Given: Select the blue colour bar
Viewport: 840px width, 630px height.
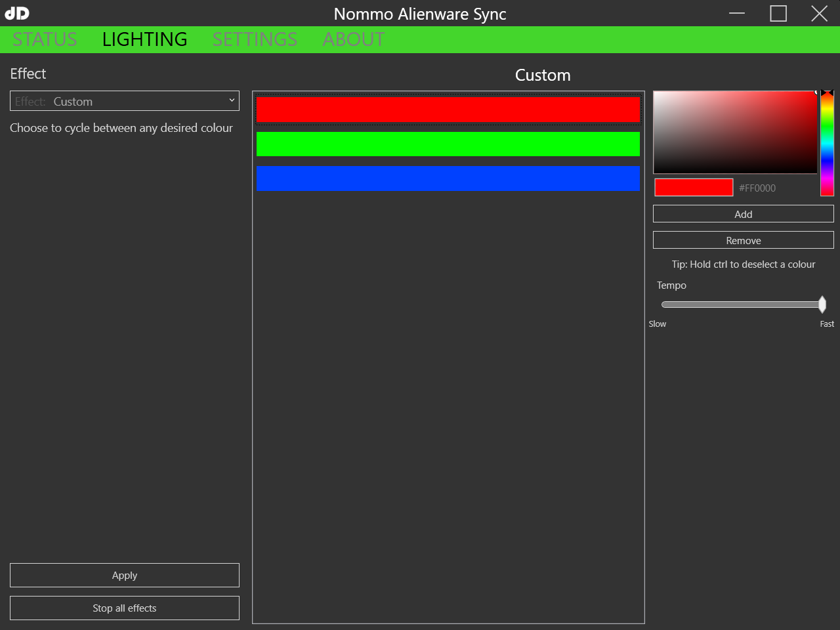Looking at the screenshot, I should coord(448,178).
